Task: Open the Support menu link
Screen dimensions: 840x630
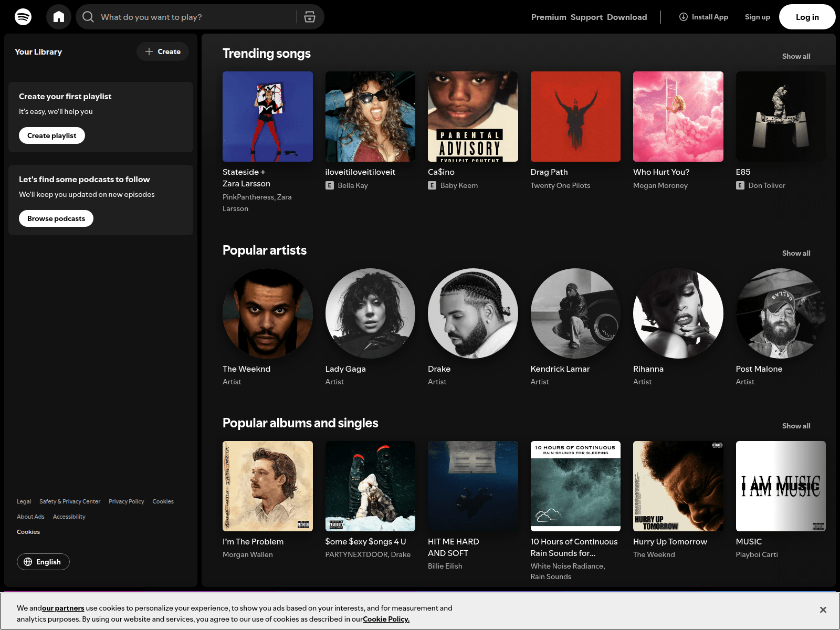Action: pyautogui.click(x=586, y=17)
